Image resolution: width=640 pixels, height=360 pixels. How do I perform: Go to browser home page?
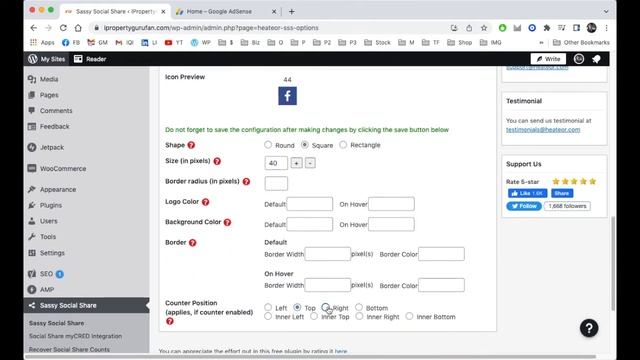[78, 28]
